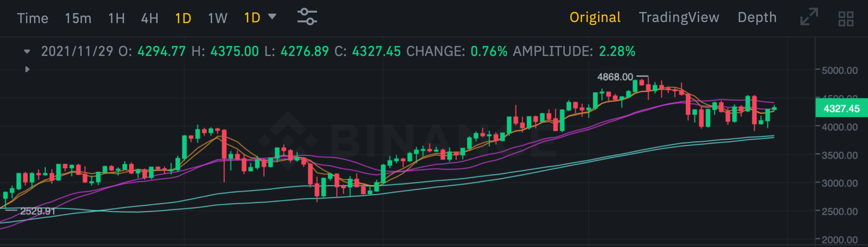Viewport: 868px width, 247px height.
Task: Collapse the OHLC info row triangle
Action: coord(27,52)
